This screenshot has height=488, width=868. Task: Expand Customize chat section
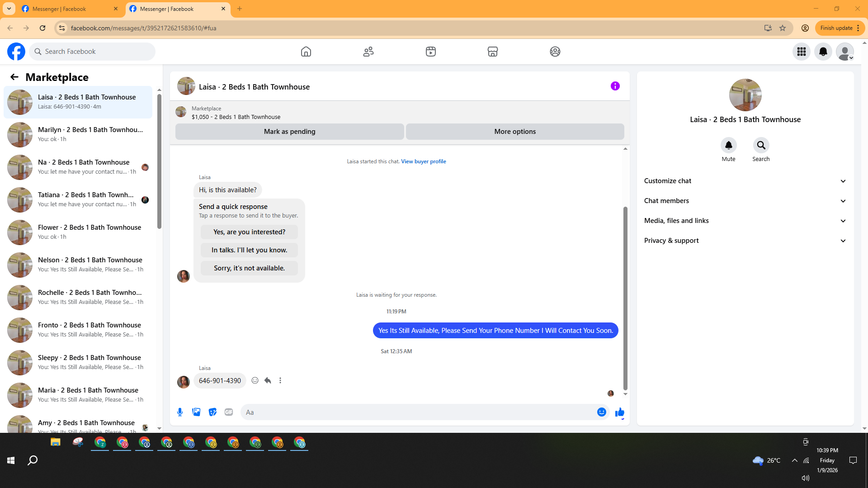(745, 181)
